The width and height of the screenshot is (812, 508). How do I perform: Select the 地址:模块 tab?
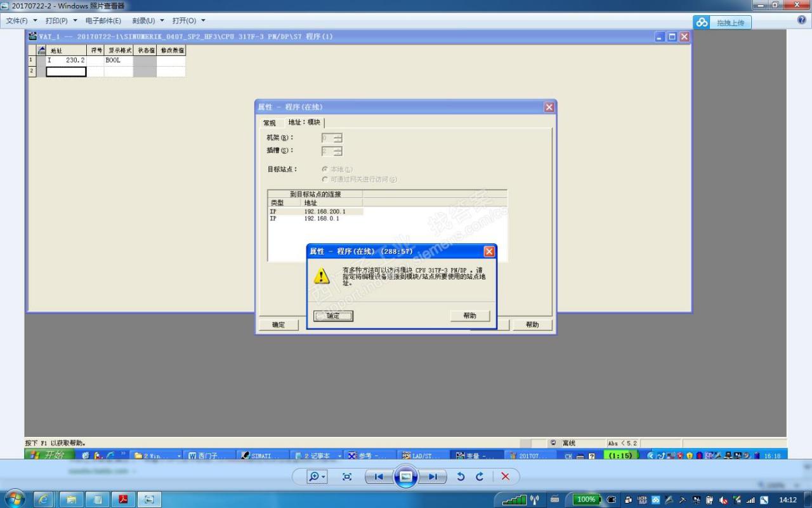coord(304,122)
